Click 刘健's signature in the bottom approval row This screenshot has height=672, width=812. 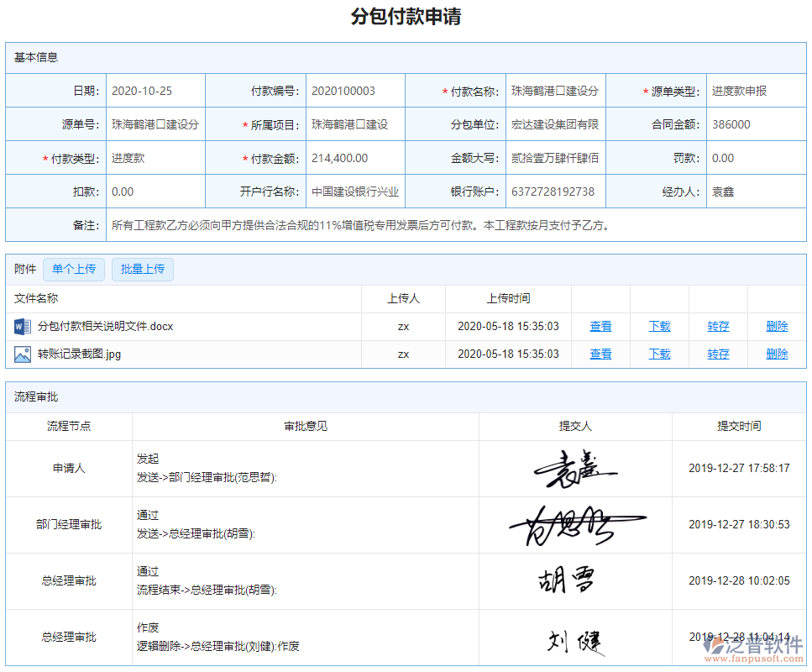(x=574, y=640)
